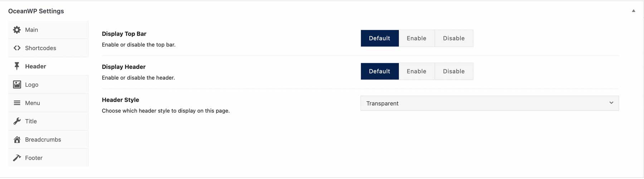Click the Header Style dropdown chevron
The height and width of the screenshot is (179, 644).
point(611,103)
